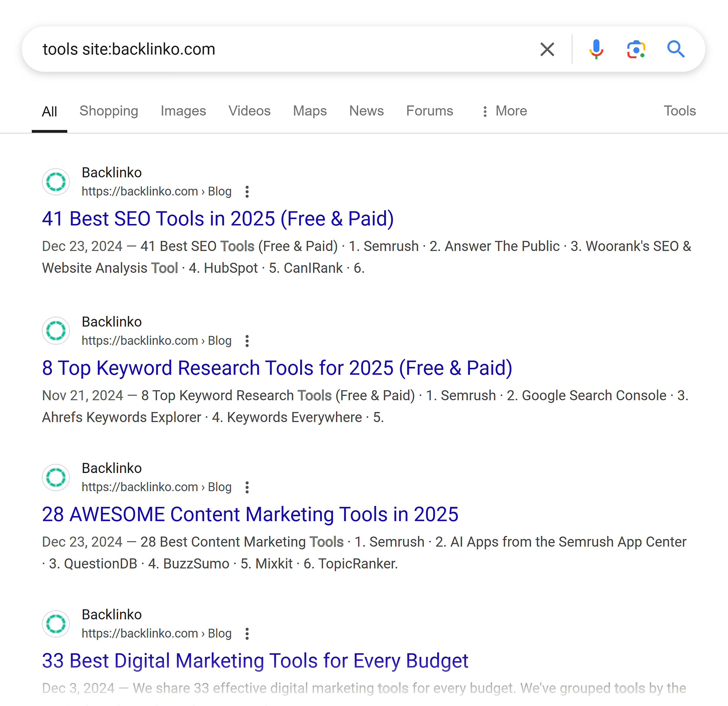This screenshot has width=728, height=706.
Task: Click snippet text starting 'Dec 23, 2024 — 41 Best SEO'
Action: pyautogui.click(x=366, y=257)
